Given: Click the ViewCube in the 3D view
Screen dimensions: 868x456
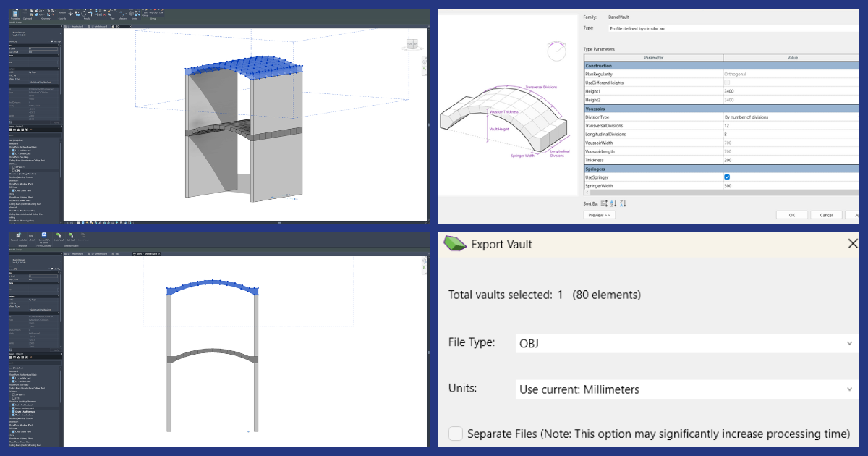Looking at the screenshot, I should pyautogui.click(x=412, y=45).
